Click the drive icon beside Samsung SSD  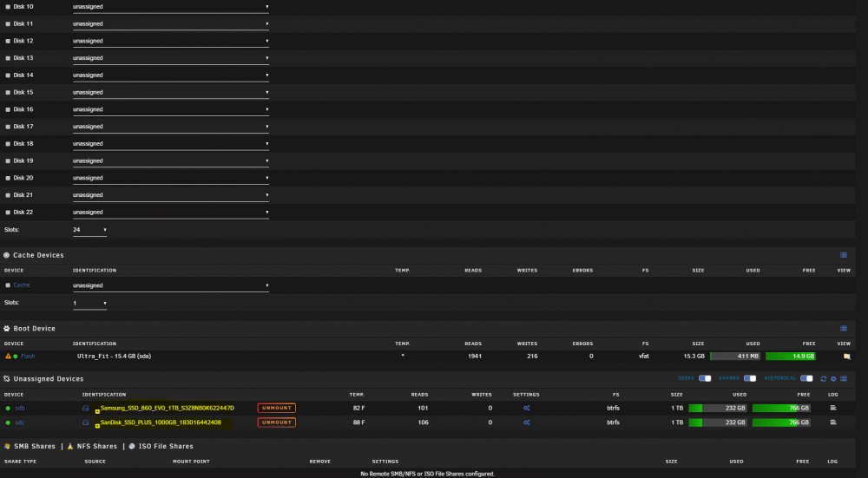[85, 409]
